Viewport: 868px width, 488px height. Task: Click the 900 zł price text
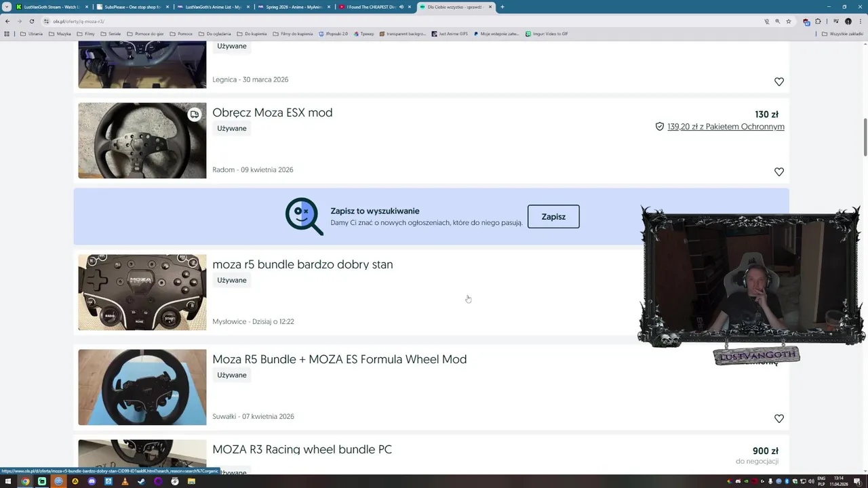(x=765, y=451)
